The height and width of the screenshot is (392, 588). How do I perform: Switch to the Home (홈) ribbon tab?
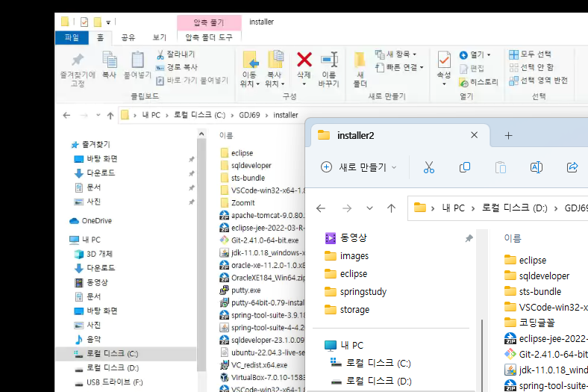[x=100, y=37]
